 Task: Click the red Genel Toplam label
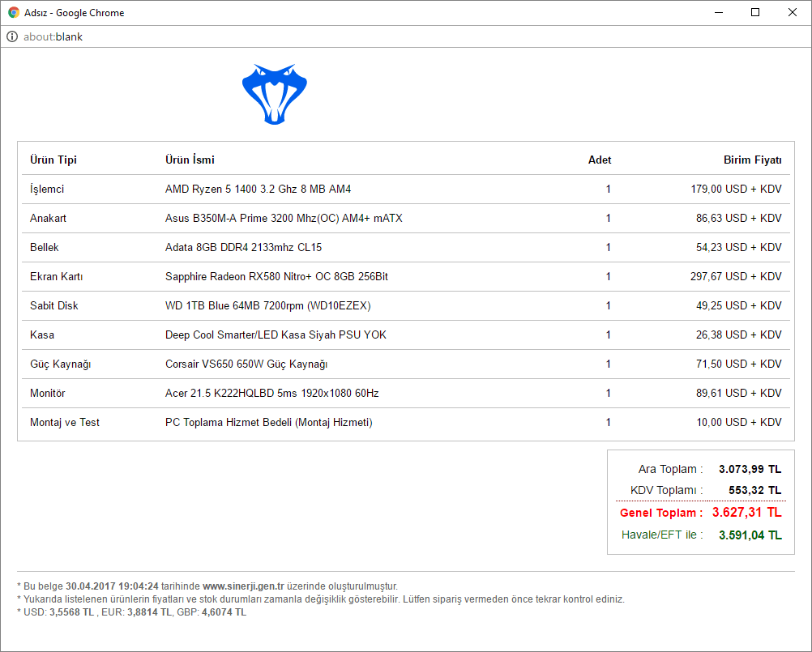click(x=661, y=513)
